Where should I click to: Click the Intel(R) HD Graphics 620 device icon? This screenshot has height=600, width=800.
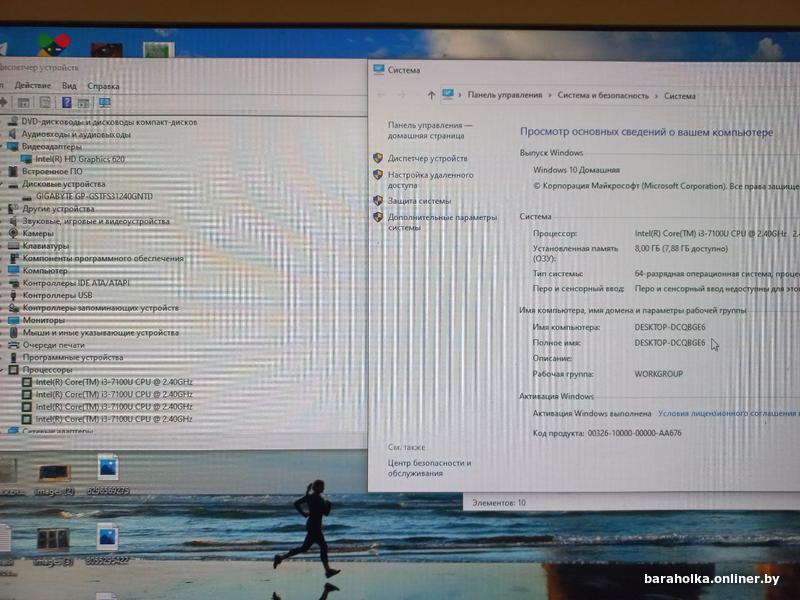coord(27,159)
